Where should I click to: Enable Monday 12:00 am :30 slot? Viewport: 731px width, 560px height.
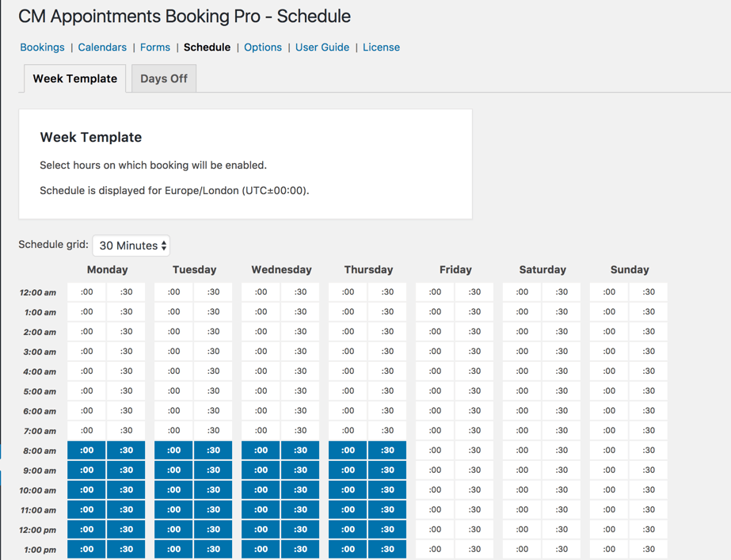coord(126,292)
